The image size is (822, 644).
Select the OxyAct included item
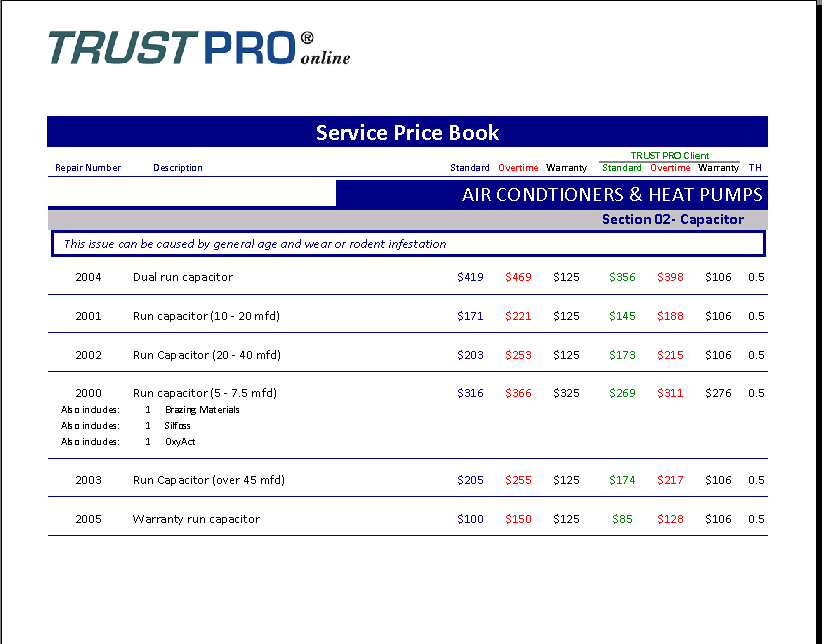(x=180, y=442)
